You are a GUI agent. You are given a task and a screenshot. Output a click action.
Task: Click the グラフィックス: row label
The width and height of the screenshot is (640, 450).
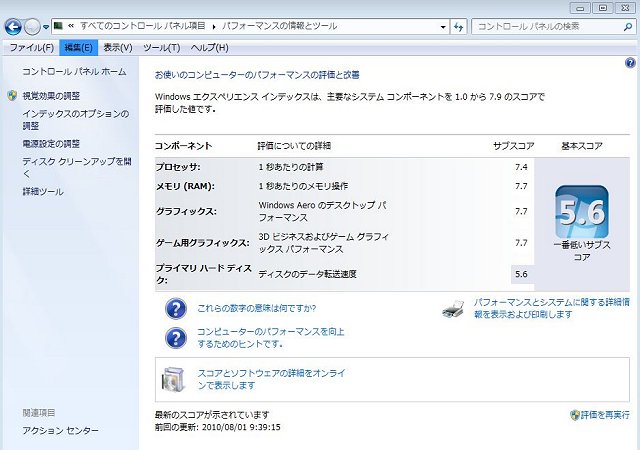click(186, 212)
